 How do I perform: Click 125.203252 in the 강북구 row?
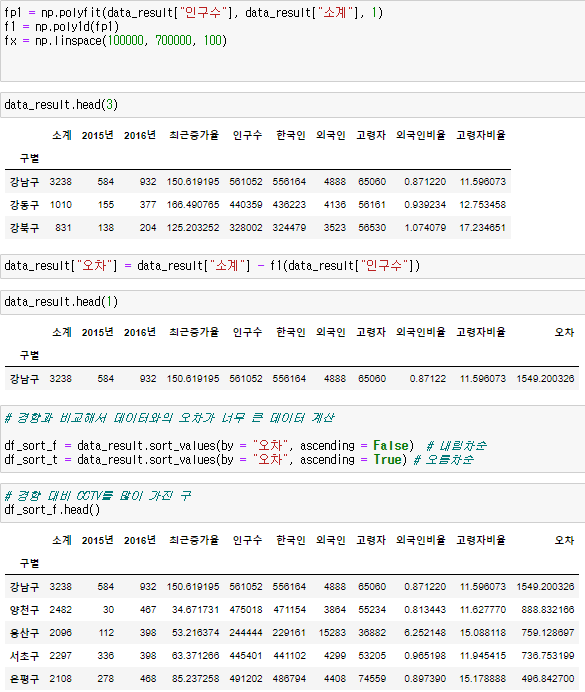[193, 228]
